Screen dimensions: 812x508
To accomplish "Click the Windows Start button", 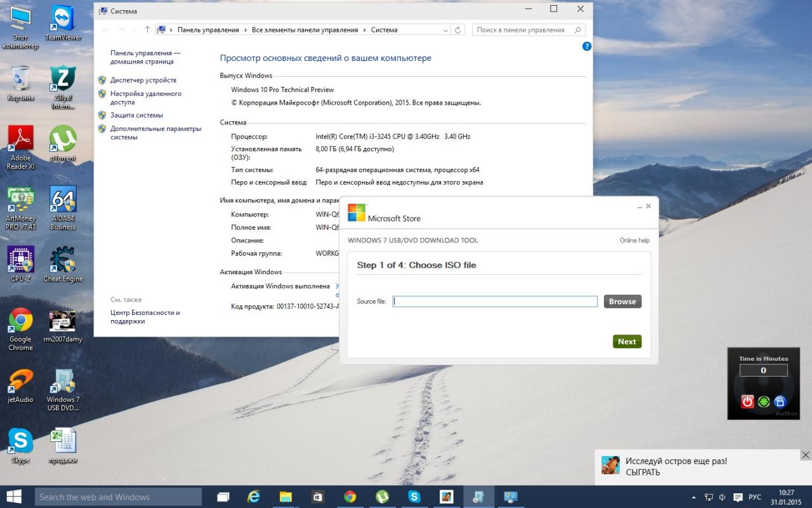I will [14, 497].
